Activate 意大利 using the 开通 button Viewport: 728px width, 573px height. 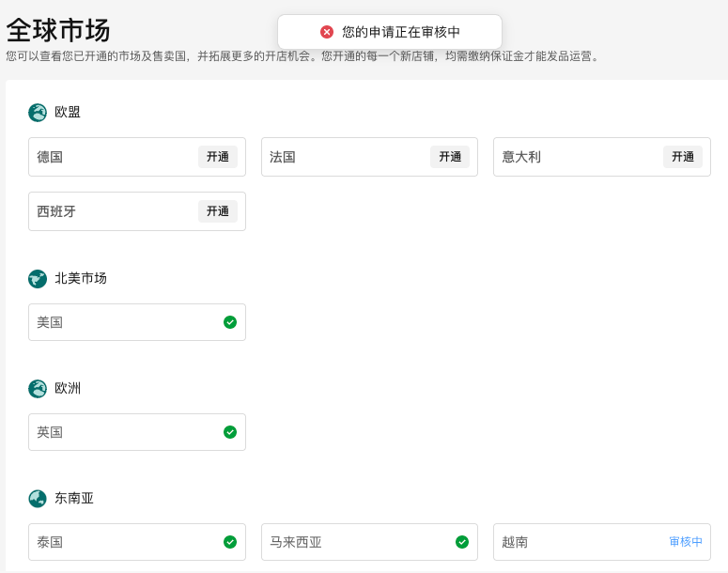[683, 157]
